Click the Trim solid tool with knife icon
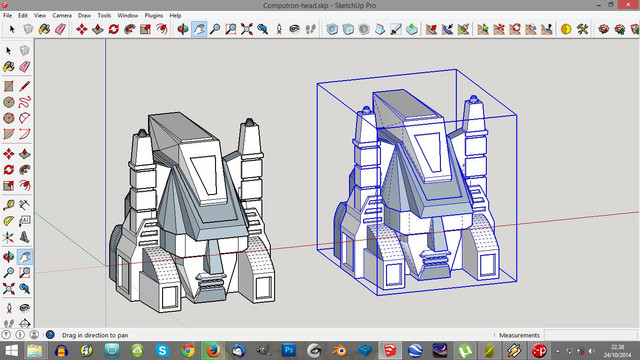 coord(396,29)
